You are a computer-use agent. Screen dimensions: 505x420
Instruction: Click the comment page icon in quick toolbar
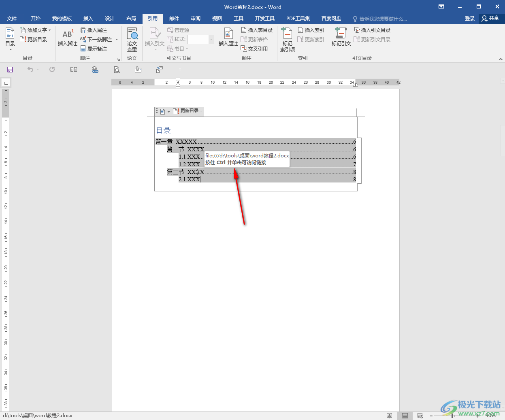[x=160, y=70]
